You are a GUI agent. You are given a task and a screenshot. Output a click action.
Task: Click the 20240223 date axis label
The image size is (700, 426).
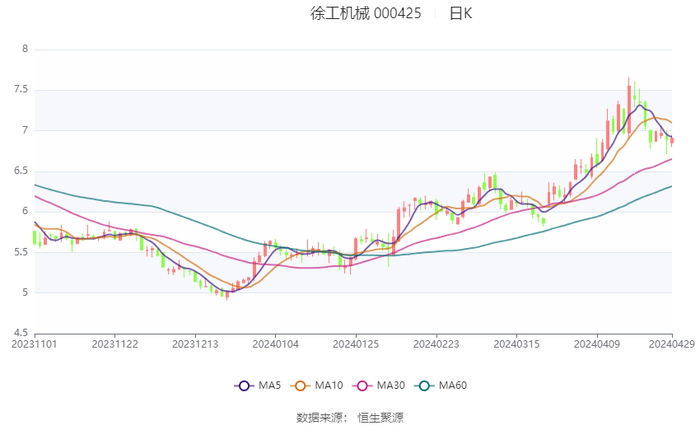[x=435, y=343]
